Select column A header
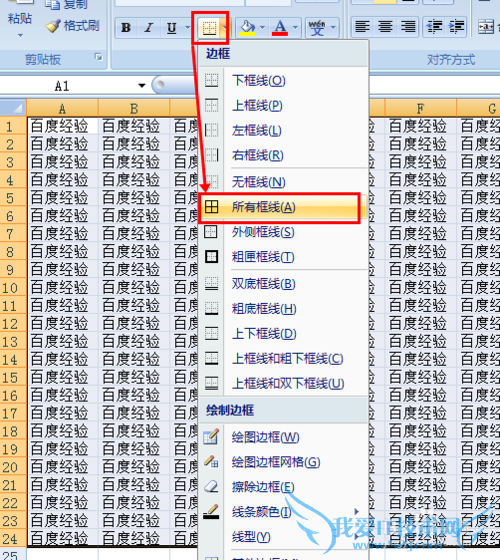This screenshot has width=500, height=560. (x=62, y=108)
